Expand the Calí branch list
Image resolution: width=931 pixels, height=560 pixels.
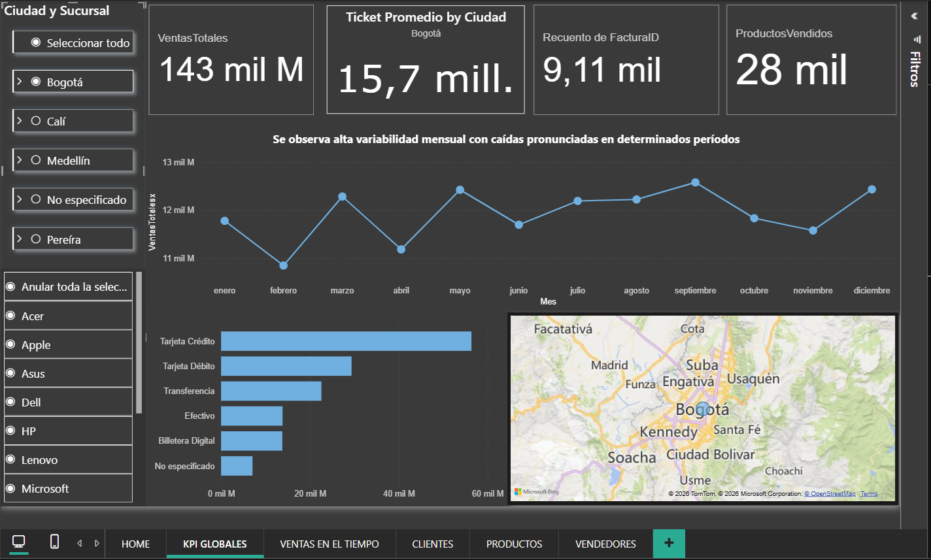pyautogui.click(x=20, y=121)
